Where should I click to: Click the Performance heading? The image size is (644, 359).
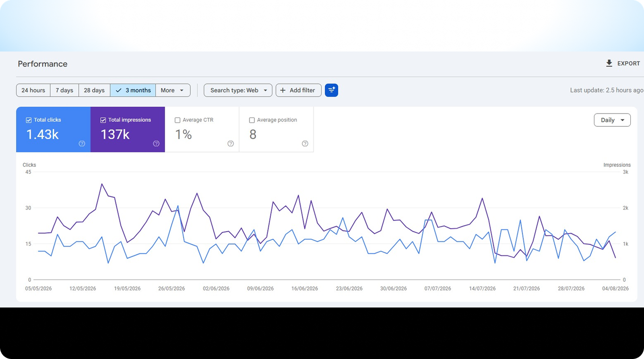tap(43, 64)
